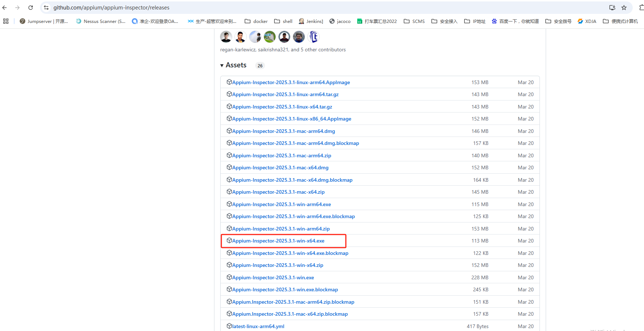This screenshot has width=644, height=331.
Task: Open jacoco bookmark
Action: [x=340, y=21]
